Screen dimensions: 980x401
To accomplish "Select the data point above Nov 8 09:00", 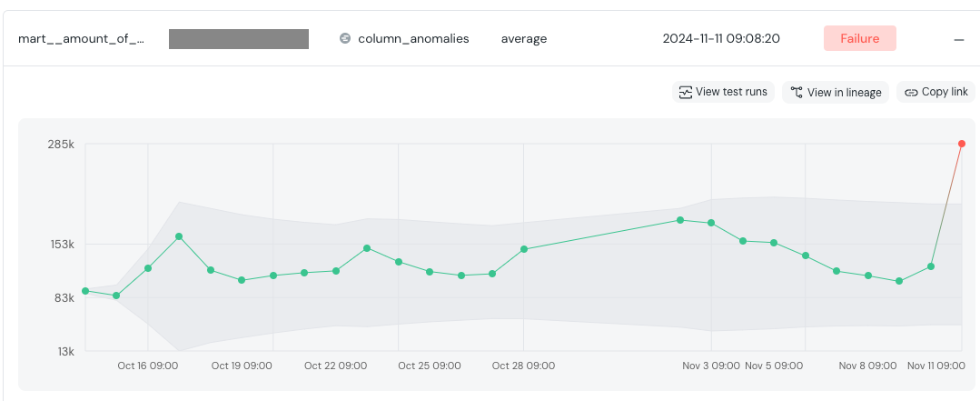I will pyautogui.click(x=868, y=276).
